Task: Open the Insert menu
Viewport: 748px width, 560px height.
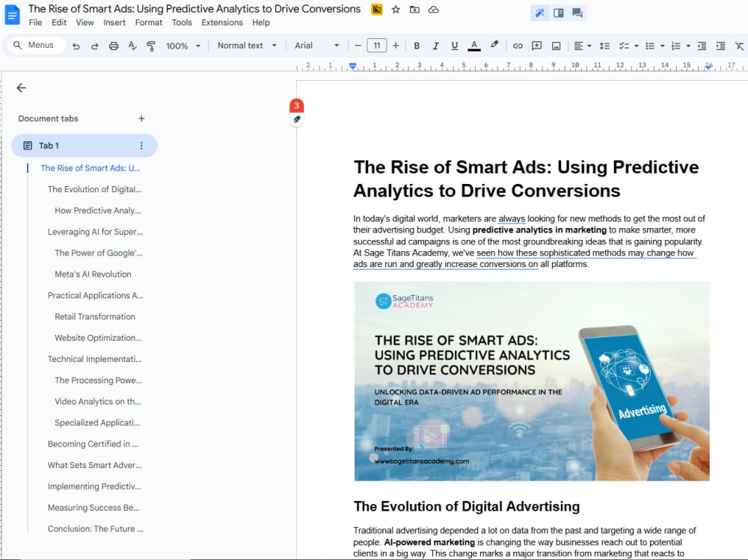Action: tap(114, 22)
